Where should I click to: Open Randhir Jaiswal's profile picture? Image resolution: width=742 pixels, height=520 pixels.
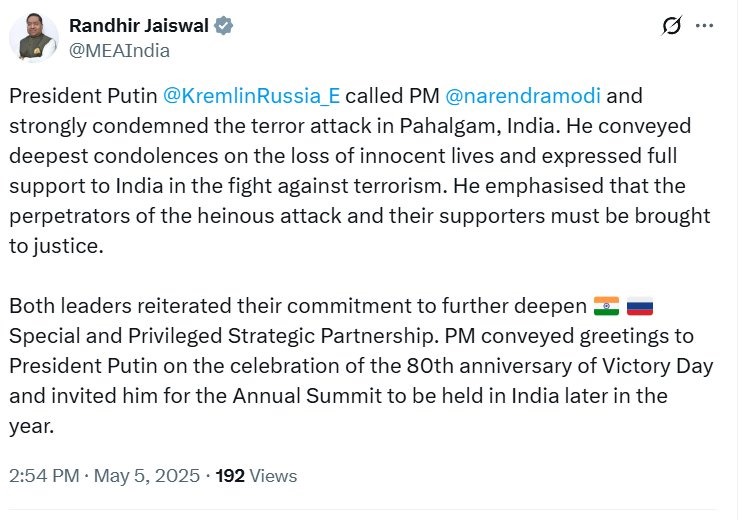[x=33, y=38]
